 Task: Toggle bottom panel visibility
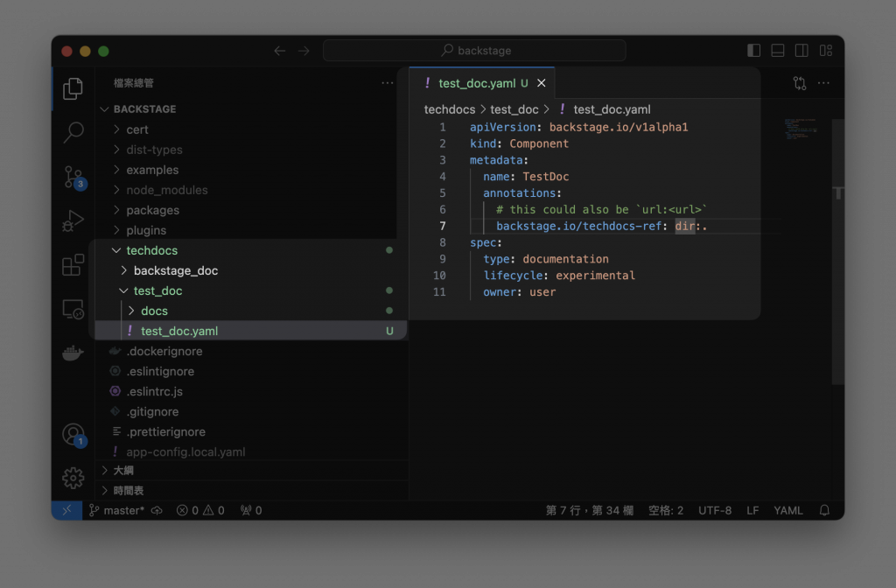click(x=778, y=50)
